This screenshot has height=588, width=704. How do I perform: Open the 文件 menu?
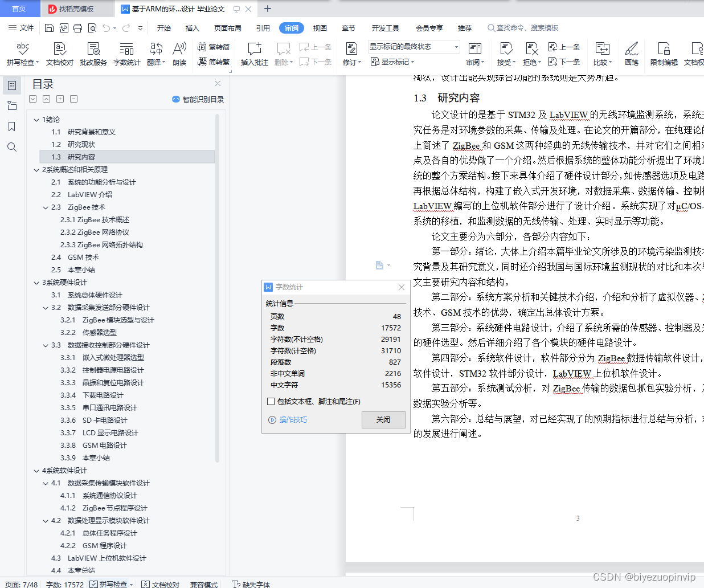coord(21,28)
